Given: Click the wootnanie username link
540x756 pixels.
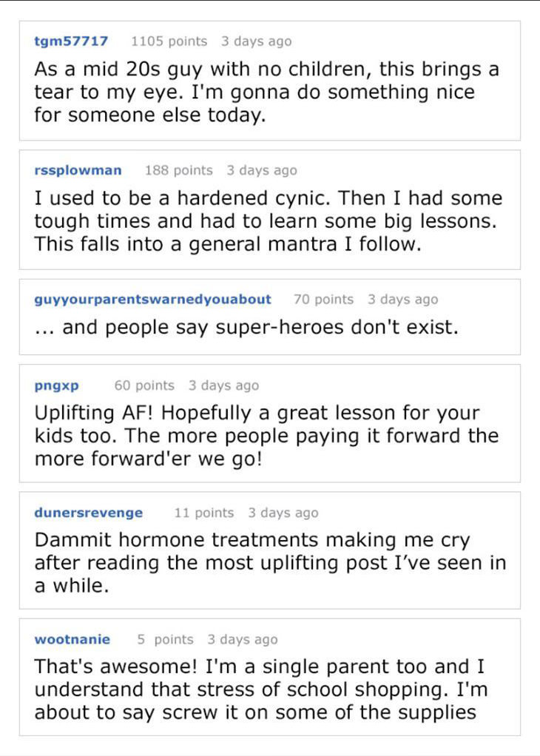Looking at the screenshot, I should tap(72, 639).
